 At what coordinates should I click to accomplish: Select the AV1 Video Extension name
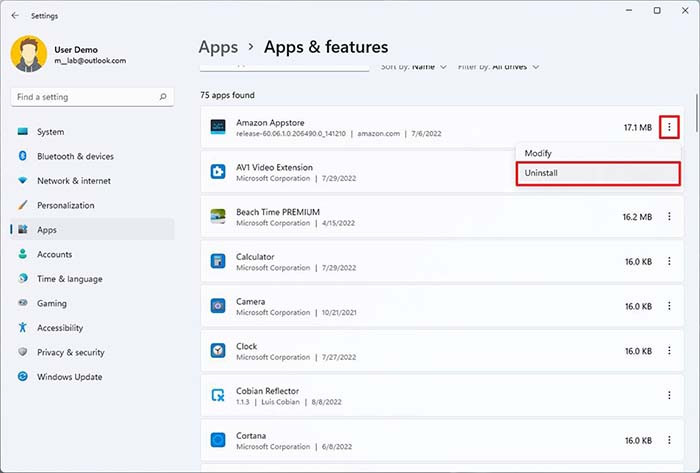click(x=274, y=167)
